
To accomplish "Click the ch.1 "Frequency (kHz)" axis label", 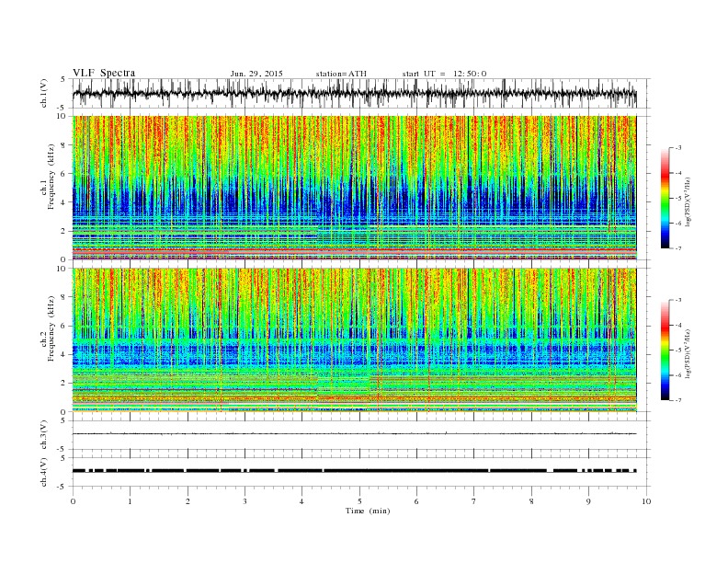I will tap(51, 177).
